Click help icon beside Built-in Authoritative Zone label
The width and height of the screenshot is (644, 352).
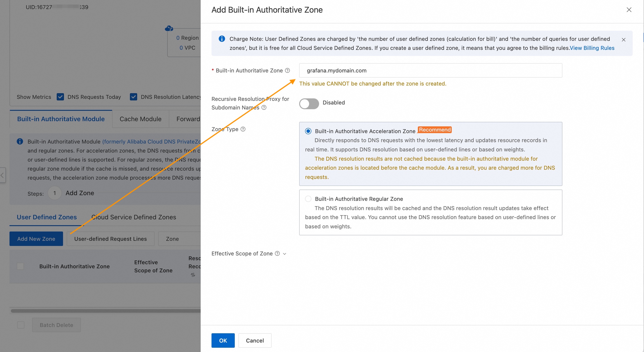tap(287, 70)
